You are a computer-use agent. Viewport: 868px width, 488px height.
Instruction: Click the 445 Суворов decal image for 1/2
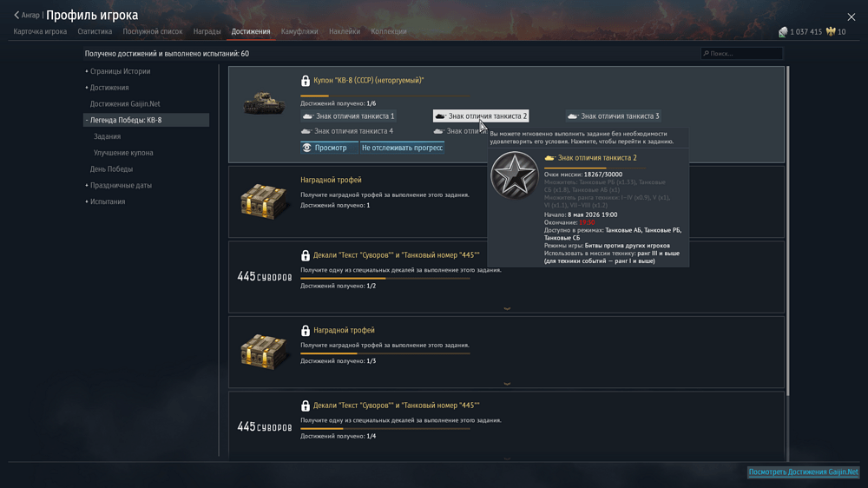click(x=265, y=276)
